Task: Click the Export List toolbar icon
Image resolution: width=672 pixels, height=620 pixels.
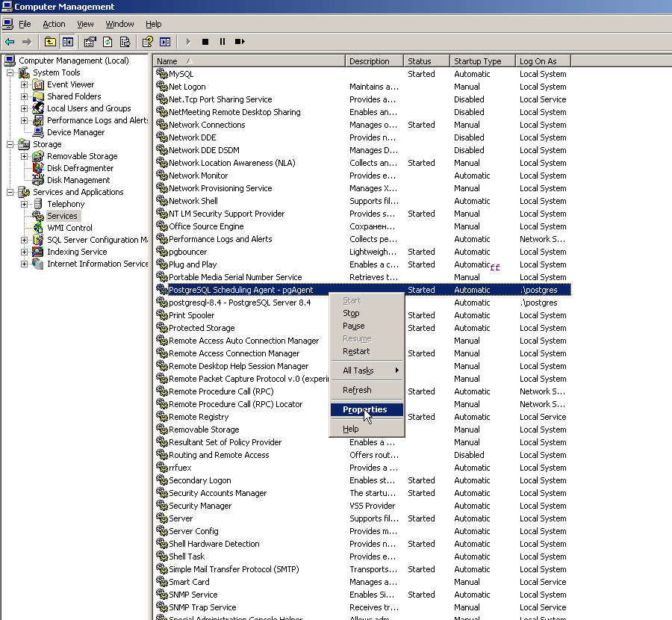Action: pos(125,42)
